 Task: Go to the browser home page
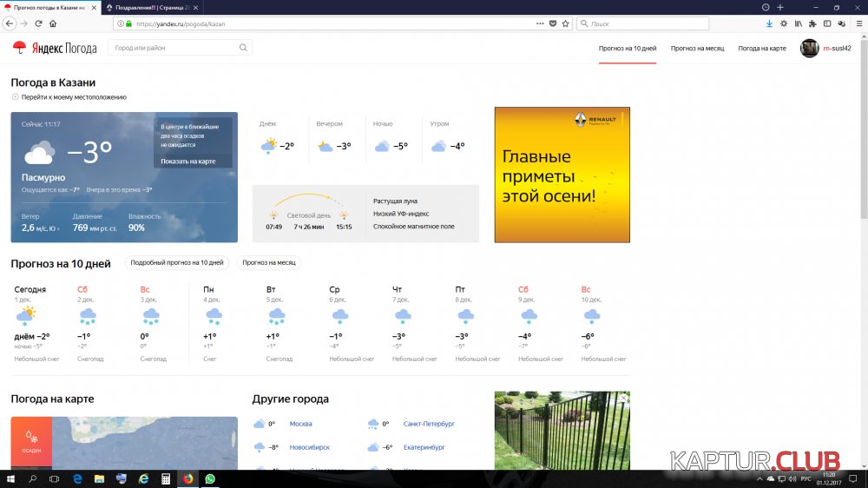tap(53, 23)
